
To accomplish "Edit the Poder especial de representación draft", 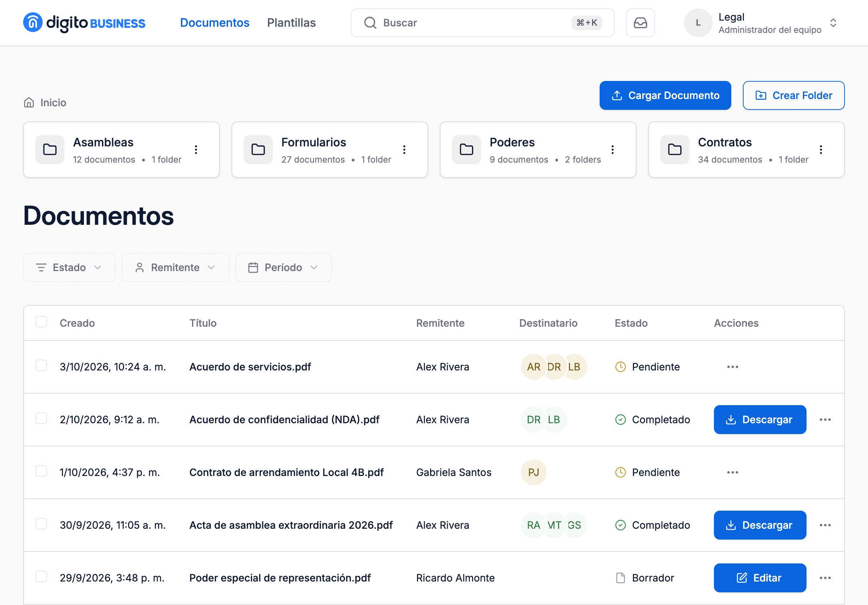I will tap(760, 578).
